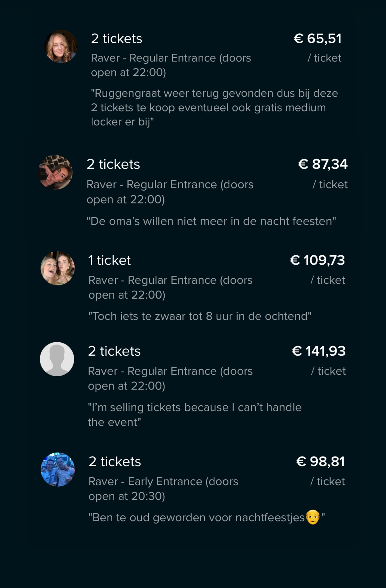Viewport: 386px width, 588px height.
Task: Click the "De oma's willen niet meer" note
Action: (211, 221)
